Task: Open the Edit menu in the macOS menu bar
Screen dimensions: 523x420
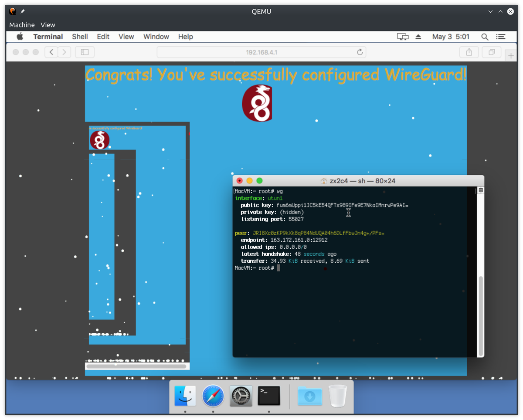Action: (103, 37)
